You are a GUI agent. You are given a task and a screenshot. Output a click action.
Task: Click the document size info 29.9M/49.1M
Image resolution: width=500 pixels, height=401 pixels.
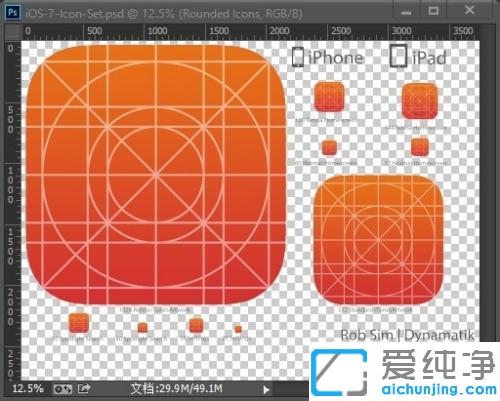pyautogui.click(x=176, y=389)
